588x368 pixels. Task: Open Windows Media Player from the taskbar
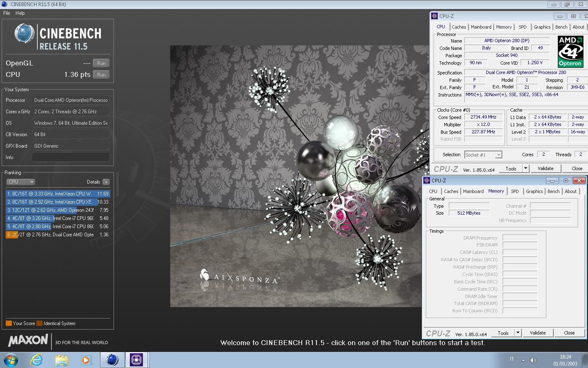(86, 360)
